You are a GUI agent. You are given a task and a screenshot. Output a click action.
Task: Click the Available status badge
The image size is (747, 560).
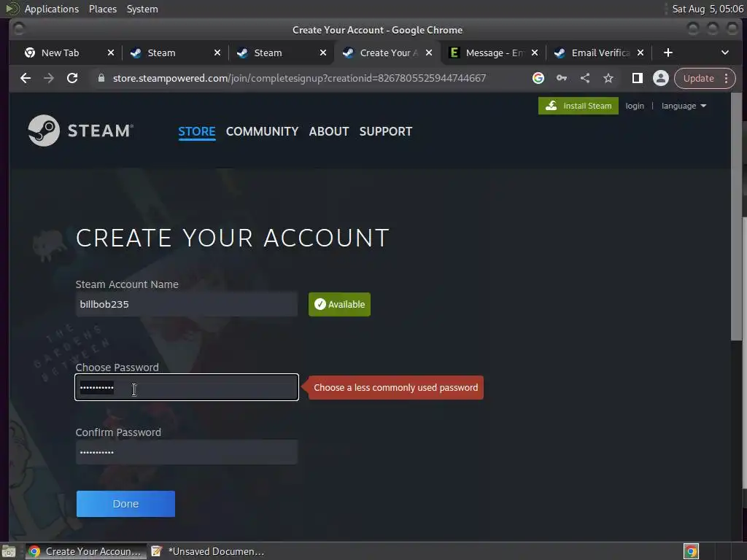pyautogui.click(x=339, y=304)
